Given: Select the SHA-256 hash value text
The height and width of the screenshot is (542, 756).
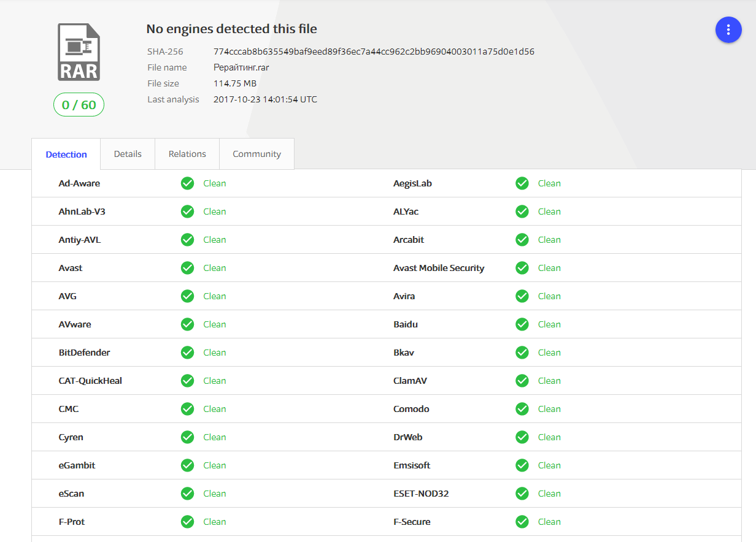Looking at the screenshot, I should (374, 52).
